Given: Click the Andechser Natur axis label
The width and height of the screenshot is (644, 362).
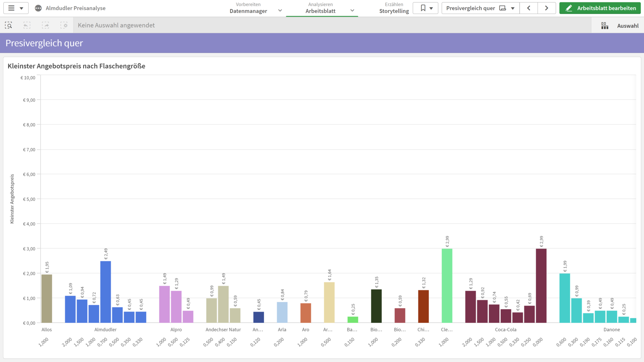Looking at the screenshot, I should click(223, 329).
